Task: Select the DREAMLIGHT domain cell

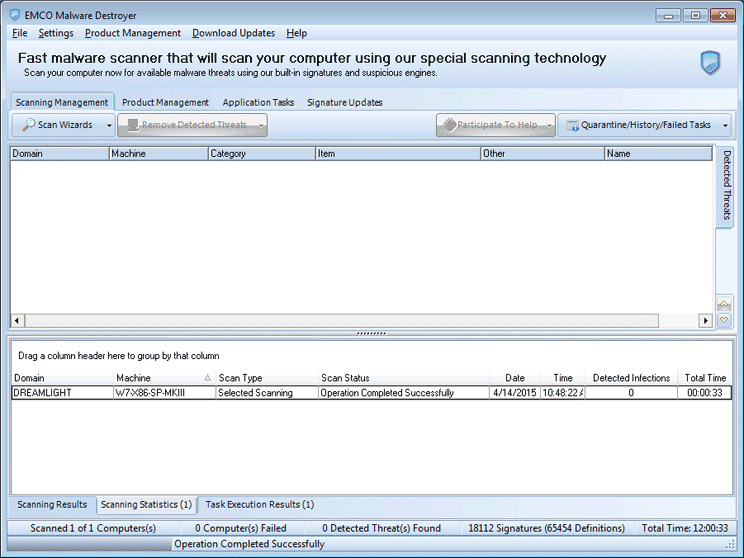Action: click(63, 393)
